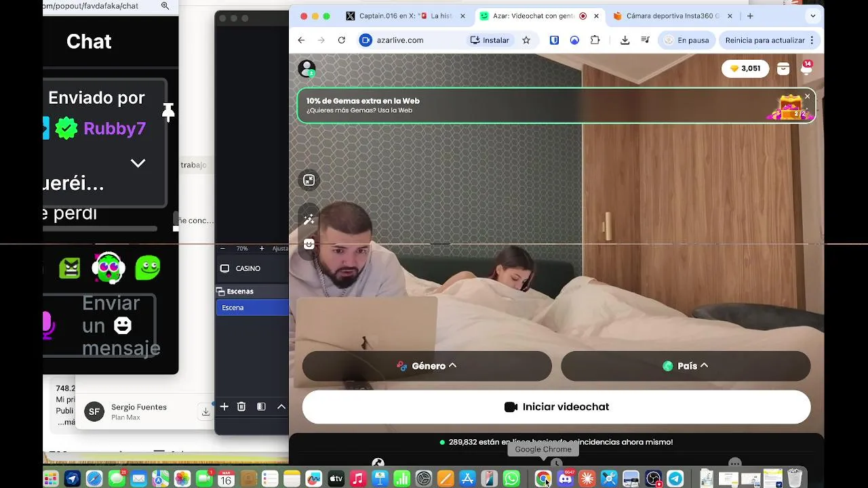This screenshot has height=488, width=868.
Task: Open OBS scene filters icon
Action: [x=261, y=407]
